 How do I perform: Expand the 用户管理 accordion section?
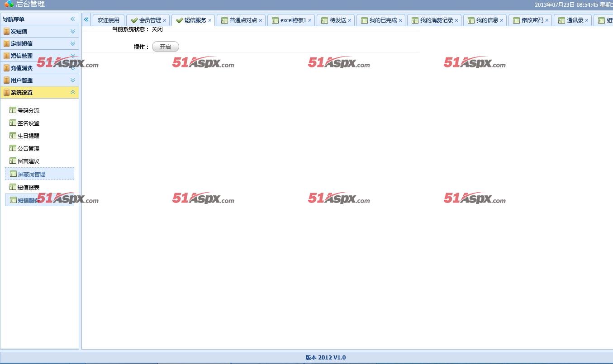coord(72,80)
